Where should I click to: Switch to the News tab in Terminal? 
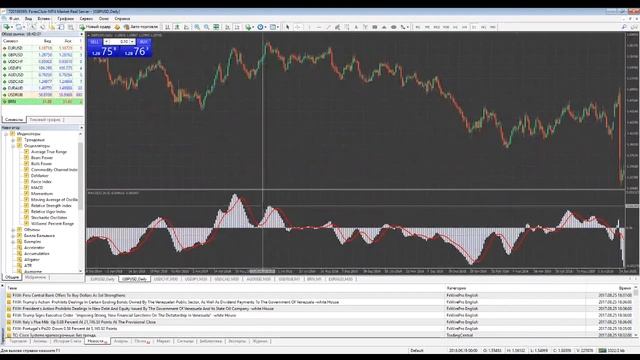point(96,341)
